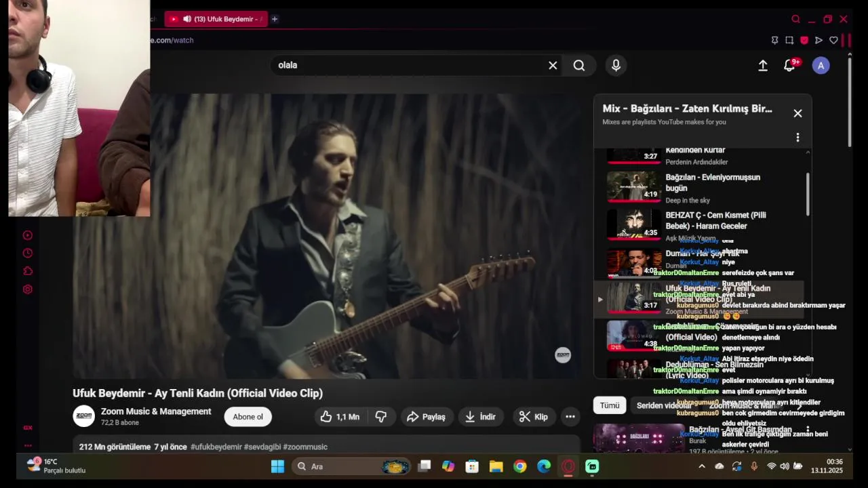This screenshot has width=868, height=488.
Task: Click the taskbar search box 'Ara'
Action: tap(352, 466)
